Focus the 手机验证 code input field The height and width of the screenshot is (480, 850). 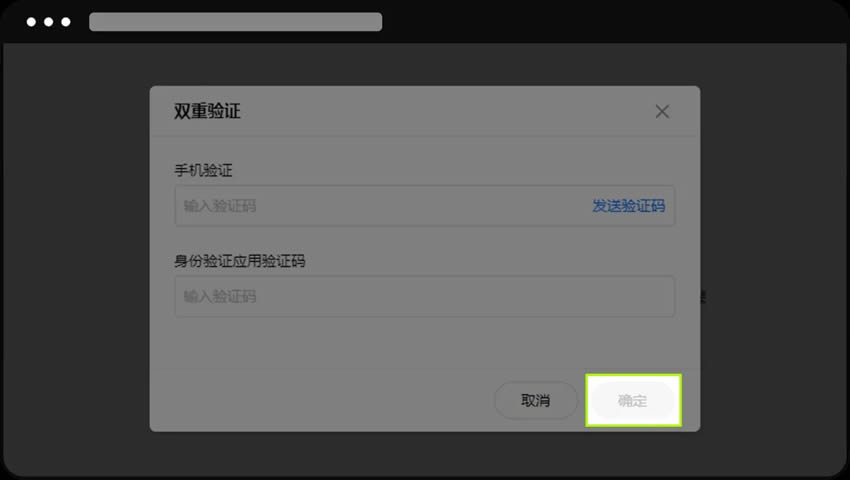point(424,206)
